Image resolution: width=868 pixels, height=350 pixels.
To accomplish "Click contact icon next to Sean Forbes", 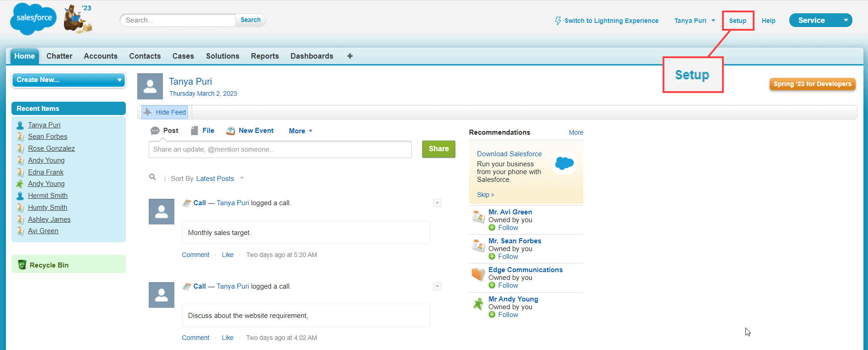I will pyautogui.click(x=20, y=137).
